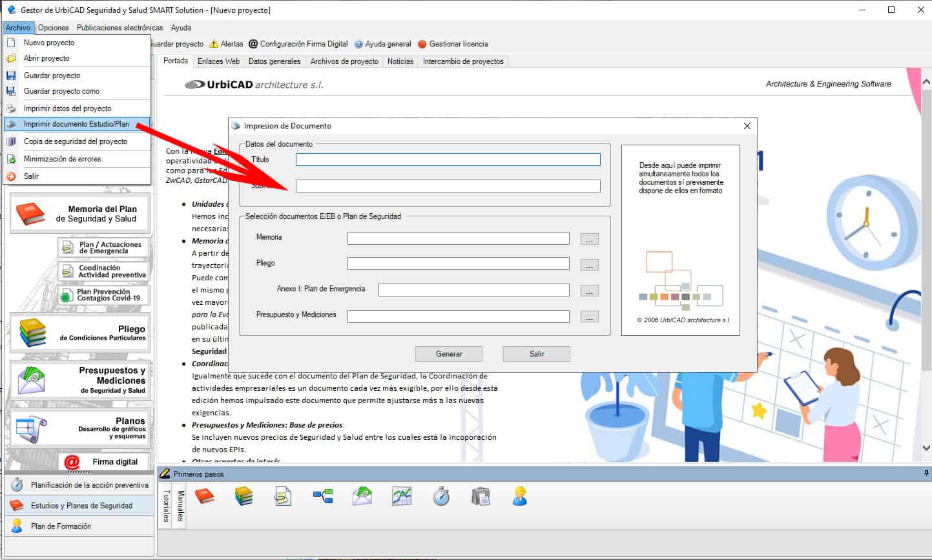The height and width of the screenshot is (560, 932).
Task: Open the line chart icon in Primeros pasos
Action: pyautogui.click(x=402, y=496)
